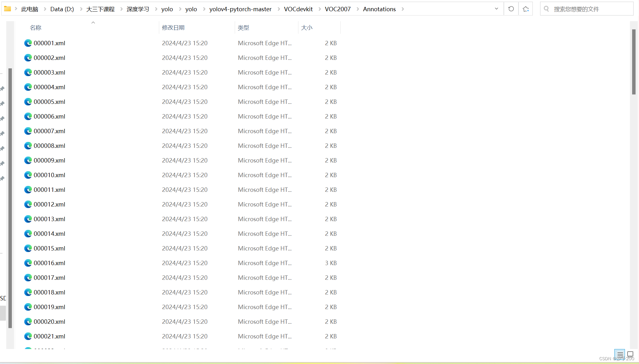The image size is (639, 364).
Task: Open the address bar history dropdown
Action: pos(496,9)
